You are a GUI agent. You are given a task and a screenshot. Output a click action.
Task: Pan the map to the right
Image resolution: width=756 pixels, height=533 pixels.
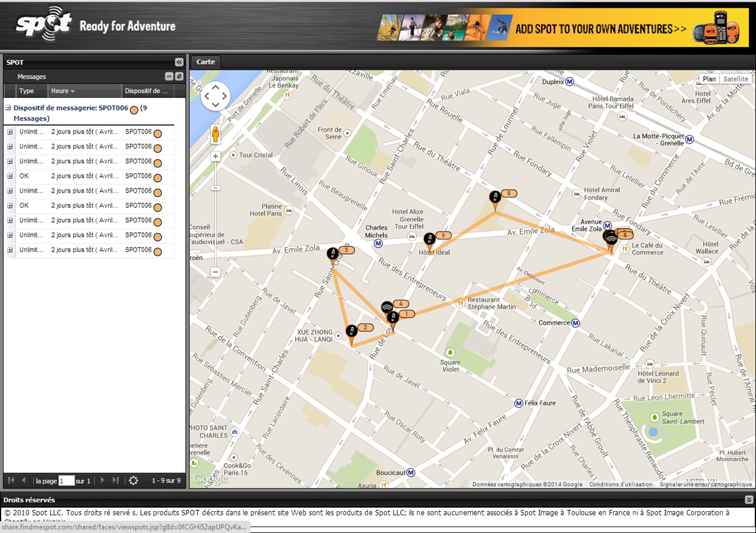225,96
